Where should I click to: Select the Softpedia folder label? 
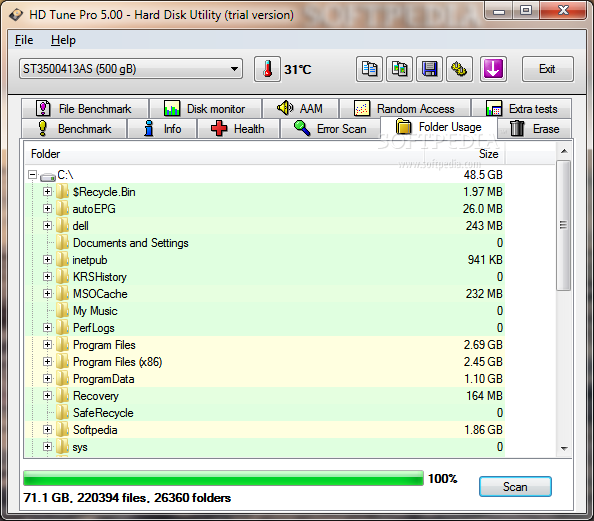(95, 430)
